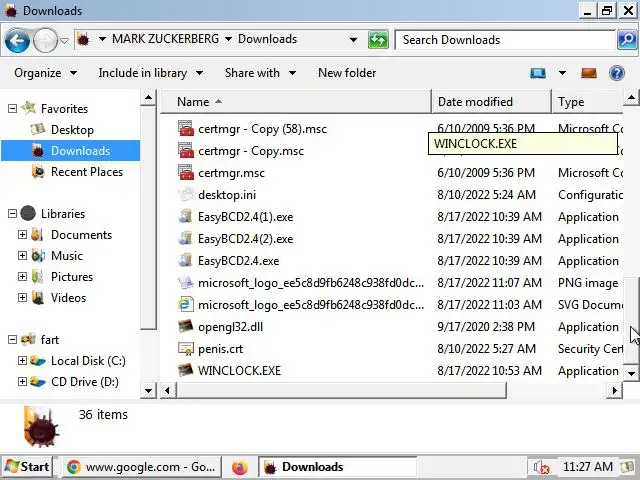
Task: Open Help with the blue question mark icon
Action: click(616, 73)
